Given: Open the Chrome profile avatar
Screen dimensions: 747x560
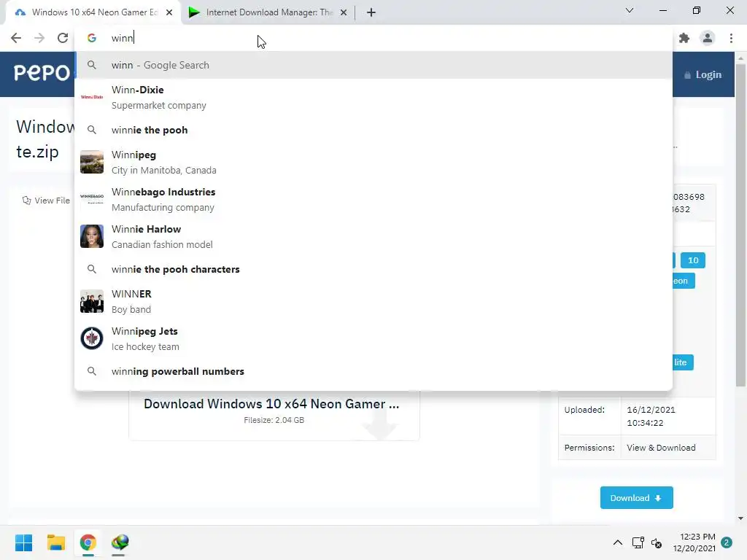Looking at the screenshot, I should coord(708,38).
